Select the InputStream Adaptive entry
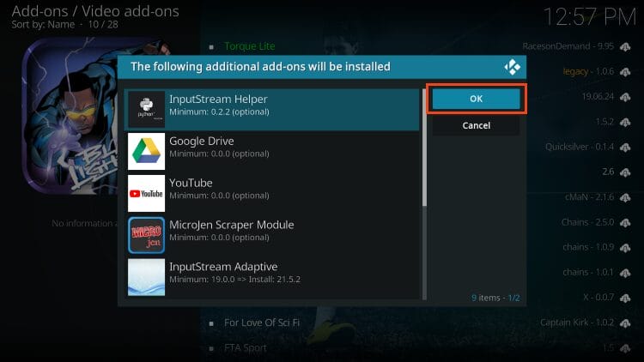 [x=272, y=277]
